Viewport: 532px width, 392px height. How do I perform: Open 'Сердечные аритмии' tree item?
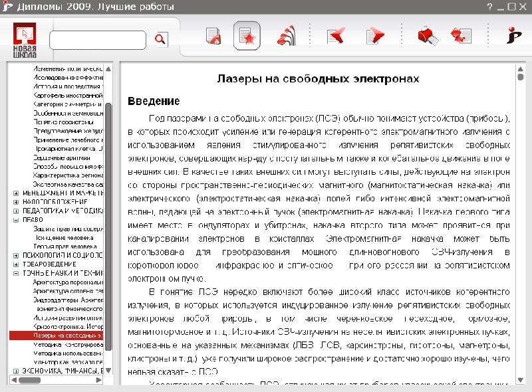pyautogui.click(x=62, y=157)
